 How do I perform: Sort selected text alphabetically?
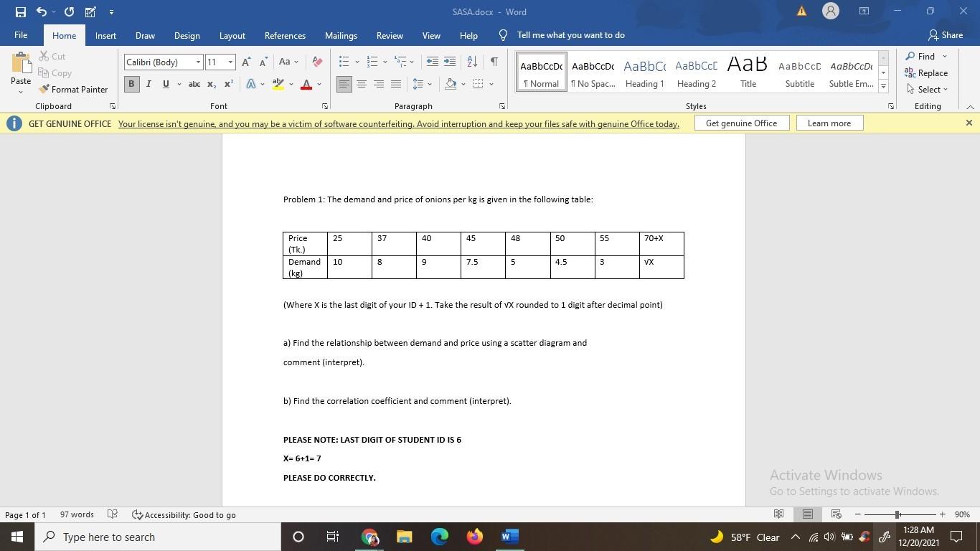pos(471,62)
